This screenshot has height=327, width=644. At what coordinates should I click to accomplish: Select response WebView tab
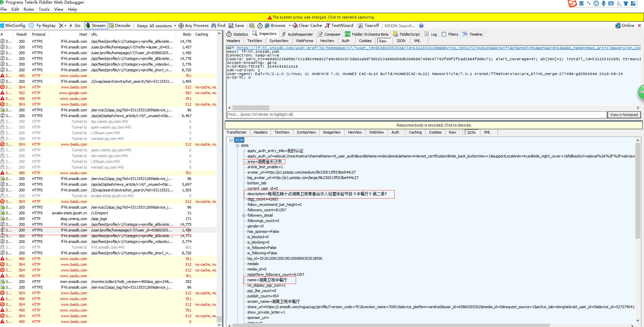[377, 132]
